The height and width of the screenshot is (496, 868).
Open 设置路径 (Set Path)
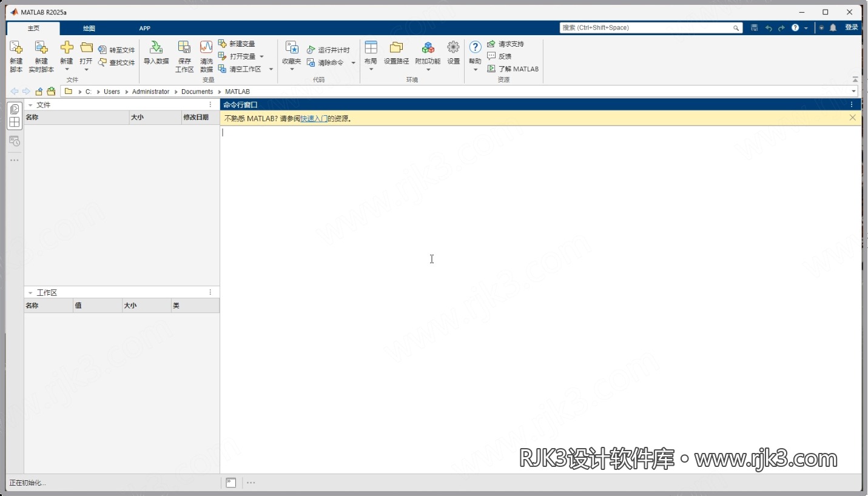point(396,53)
